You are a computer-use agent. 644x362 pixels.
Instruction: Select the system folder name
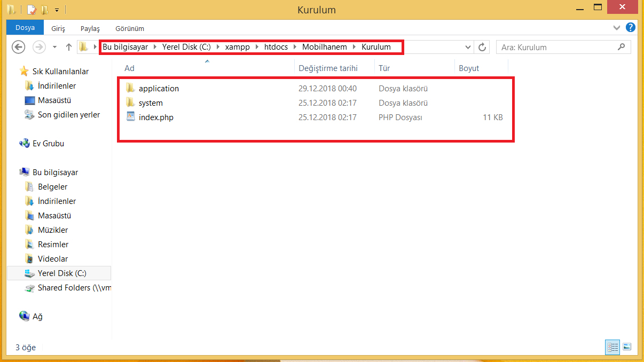151,103
